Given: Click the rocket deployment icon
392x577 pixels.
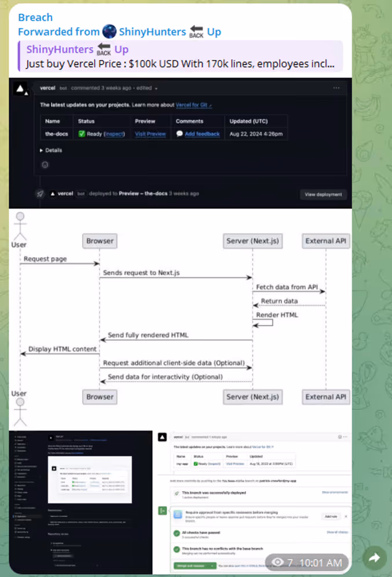Looking at the screenshot, I should (40, 193).
